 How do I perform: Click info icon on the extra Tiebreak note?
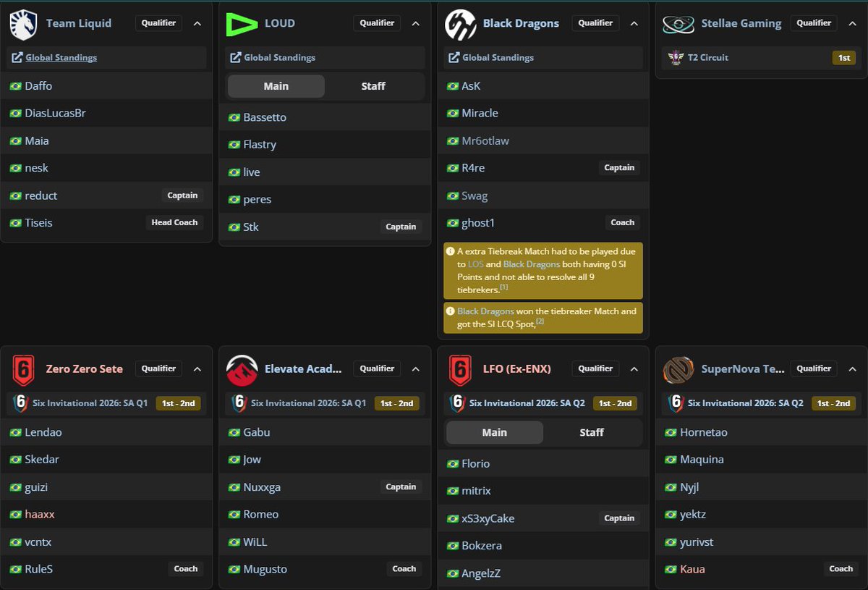point(451,252)
